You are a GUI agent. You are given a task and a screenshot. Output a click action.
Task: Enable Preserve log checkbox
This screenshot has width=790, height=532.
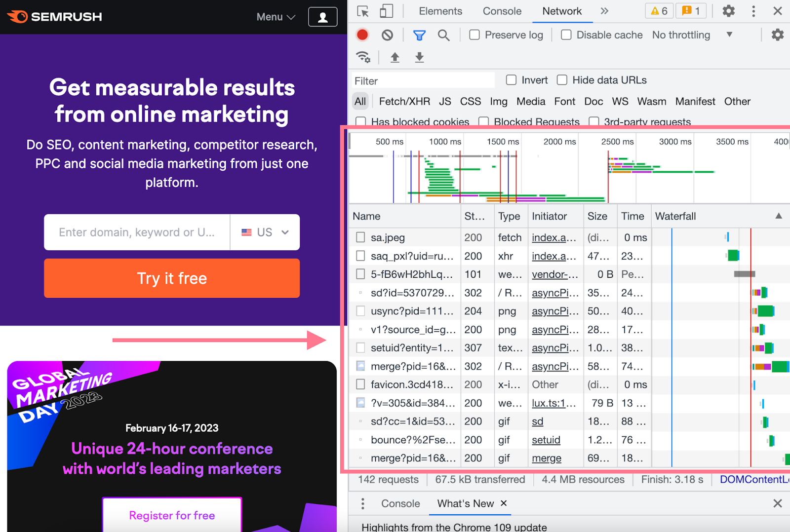click(474, 35)
